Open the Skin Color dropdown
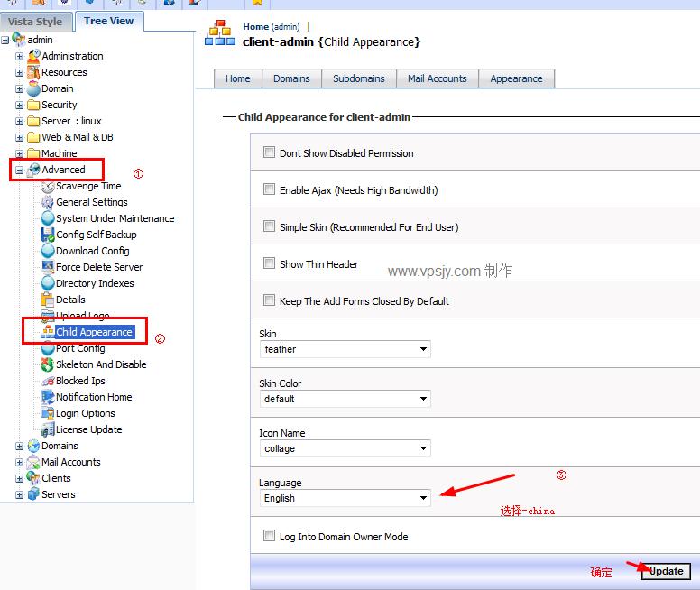This screenshot has height=590, width=700. (x=345, y=399)
